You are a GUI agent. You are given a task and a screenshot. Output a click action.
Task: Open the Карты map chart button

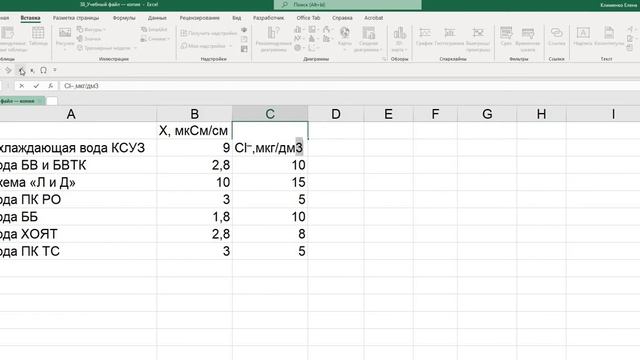(x=344, y=37)
